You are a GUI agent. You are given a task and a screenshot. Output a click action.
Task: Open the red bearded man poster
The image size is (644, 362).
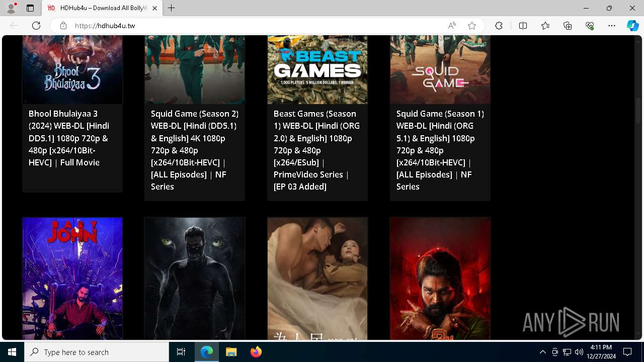(440, 279)
